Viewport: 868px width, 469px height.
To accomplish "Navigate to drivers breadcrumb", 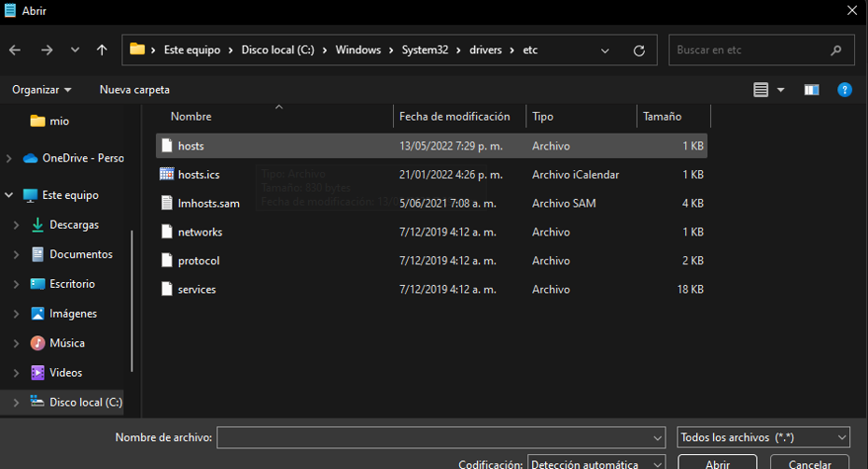I will click(x=485, y=50).
